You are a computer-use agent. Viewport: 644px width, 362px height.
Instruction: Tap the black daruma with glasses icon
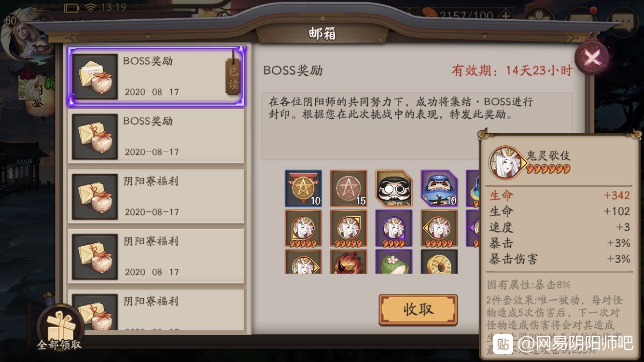click(394, 188)
